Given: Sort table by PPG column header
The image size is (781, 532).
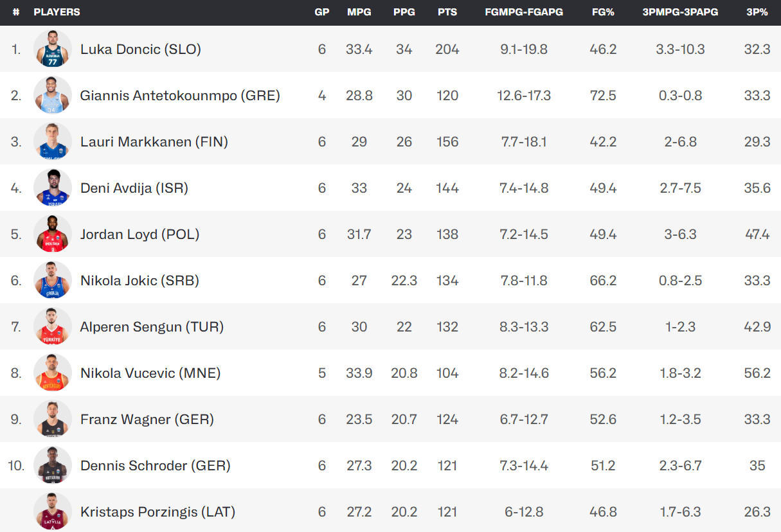Looking at the screenshot, I should pyautogui.click(x=404, y=12).
